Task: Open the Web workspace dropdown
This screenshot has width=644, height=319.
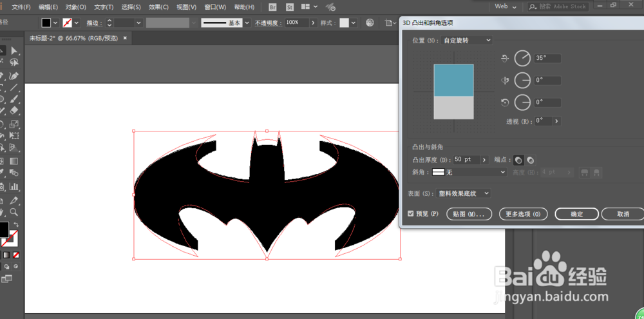Action: [x=505, y=6]
